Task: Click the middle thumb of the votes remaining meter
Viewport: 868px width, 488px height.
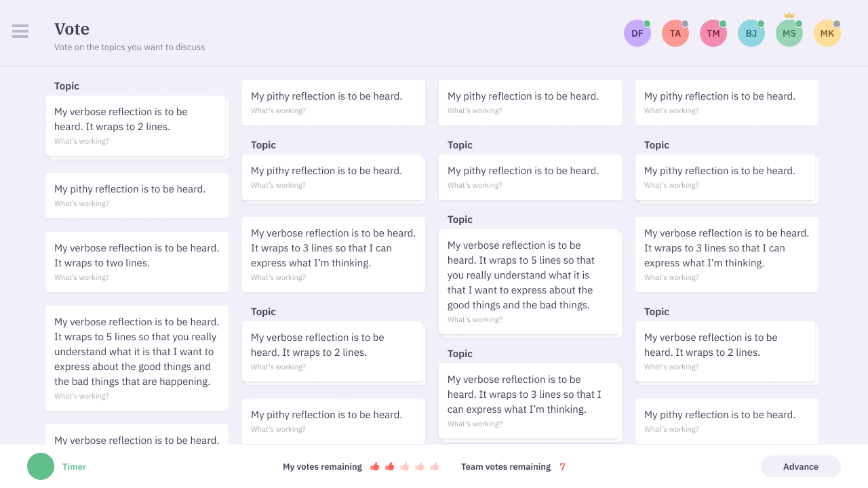Action: [x=405, y=466]
